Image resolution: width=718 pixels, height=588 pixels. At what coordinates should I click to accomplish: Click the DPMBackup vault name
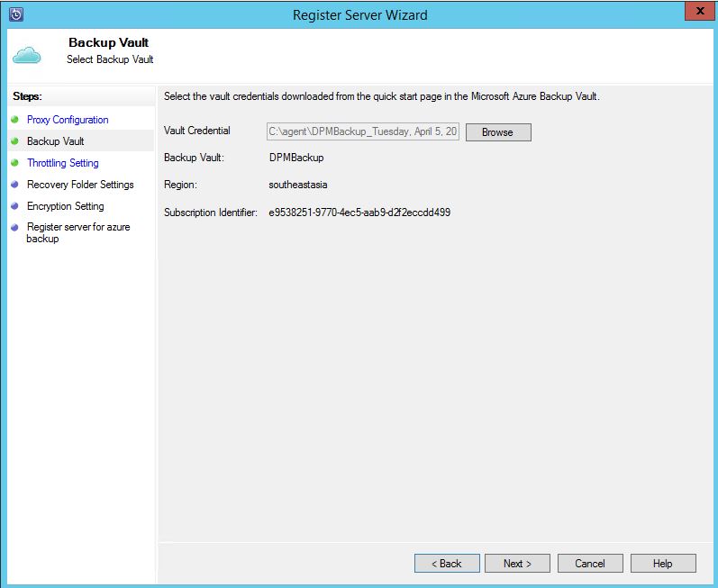(296, 158)
